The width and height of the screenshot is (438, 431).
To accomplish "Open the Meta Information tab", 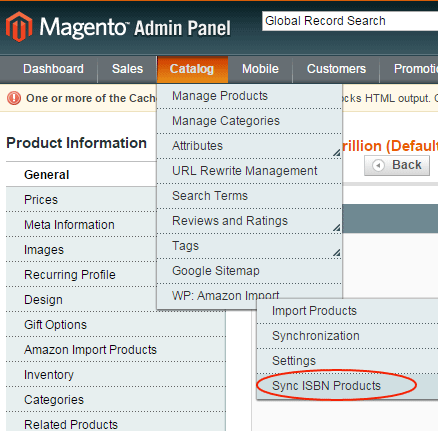I will (81, 225).
